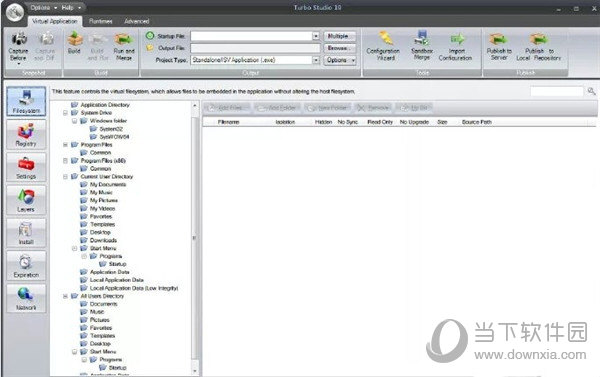Open the Expiration clock panel
The height and width of the screenshot is (377, 600).
pos(26,266)
